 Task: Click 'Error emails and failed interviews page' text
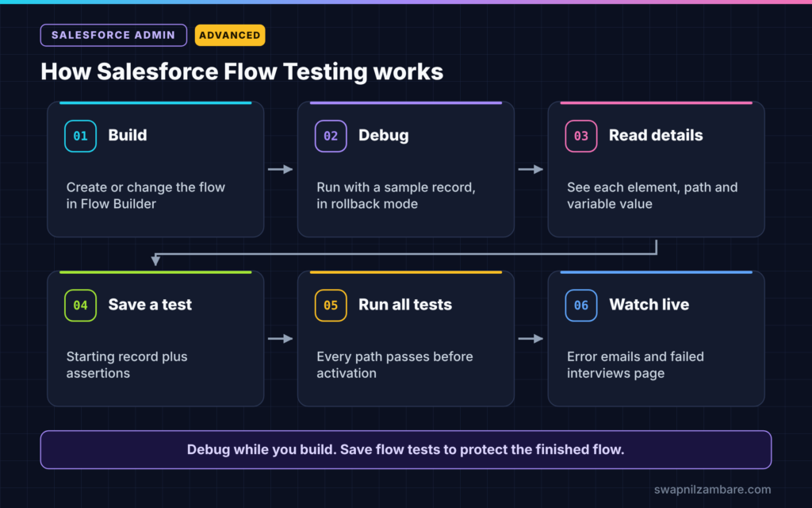tap(635, 365)
